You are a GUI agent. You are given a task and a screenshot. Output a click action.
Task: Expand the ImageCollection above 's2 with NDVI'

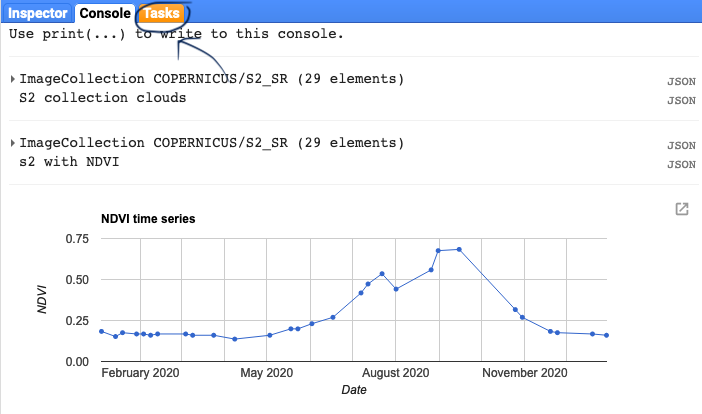click(x=12, y=143)
